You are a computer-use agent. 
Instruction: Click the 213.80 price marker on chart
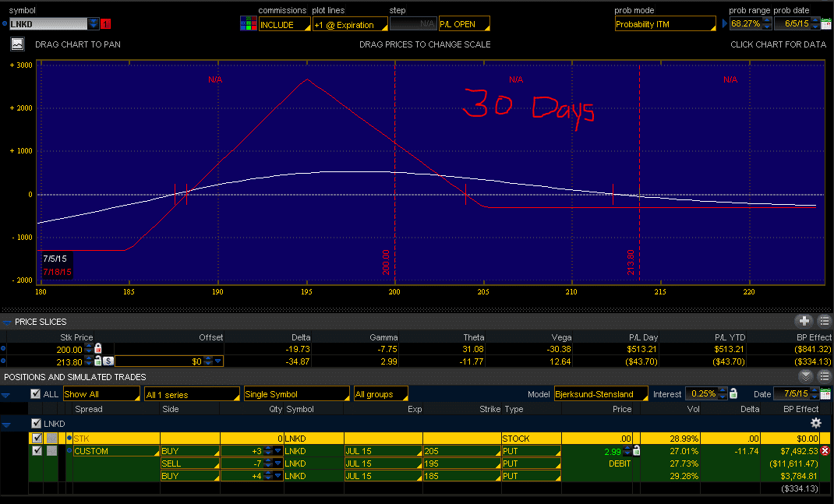point(631,263)
